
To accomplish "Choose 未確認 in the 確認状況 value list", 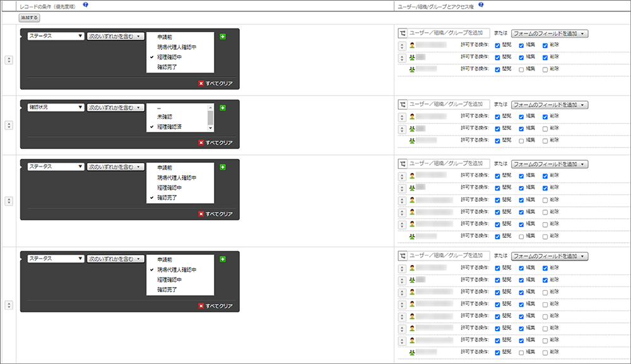I will [x=165, y=117].
